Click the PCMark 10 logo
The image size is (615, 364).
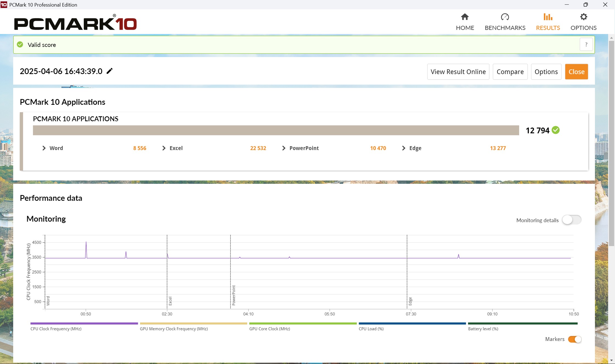point(75,22)
